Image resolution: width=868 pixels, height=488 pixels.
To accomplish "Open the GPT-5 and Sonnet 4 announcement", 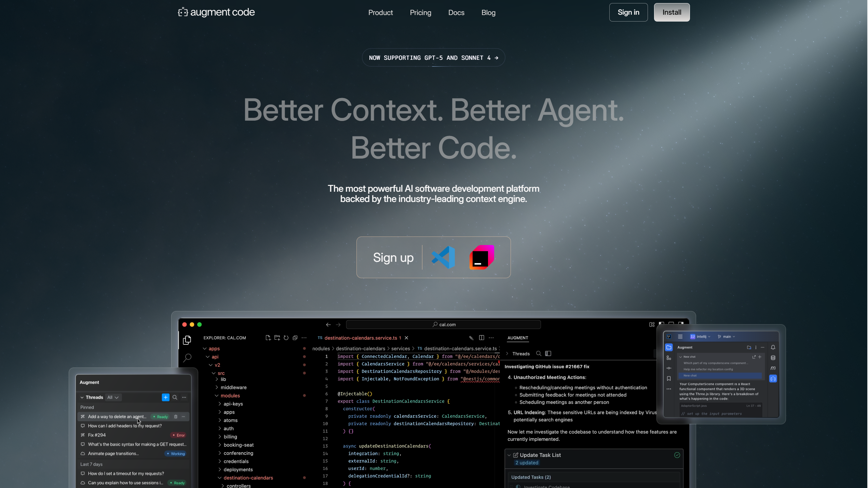I will pyautogui.click(x=433, y=58).
